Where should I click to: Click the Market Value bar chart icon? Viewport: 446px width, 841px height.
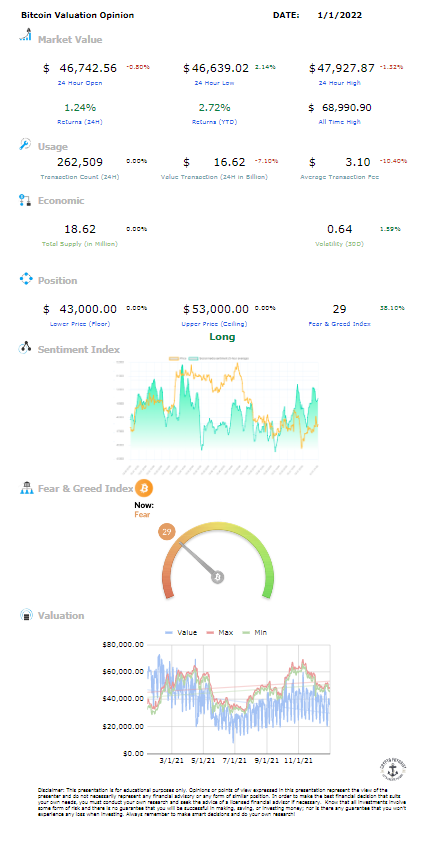(x=25, y=36)
